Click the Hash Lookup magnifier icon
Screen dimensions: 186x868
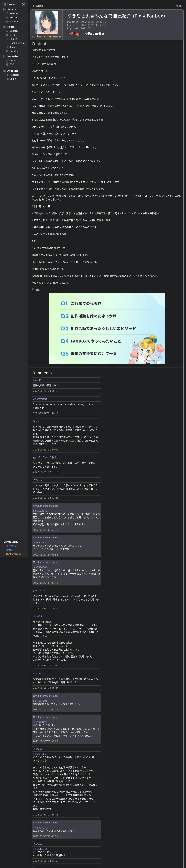pos(7,43)
